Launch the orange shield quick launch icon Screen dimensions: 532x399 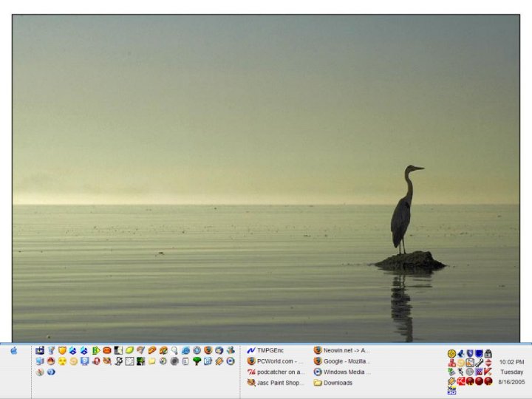point(62,350)
